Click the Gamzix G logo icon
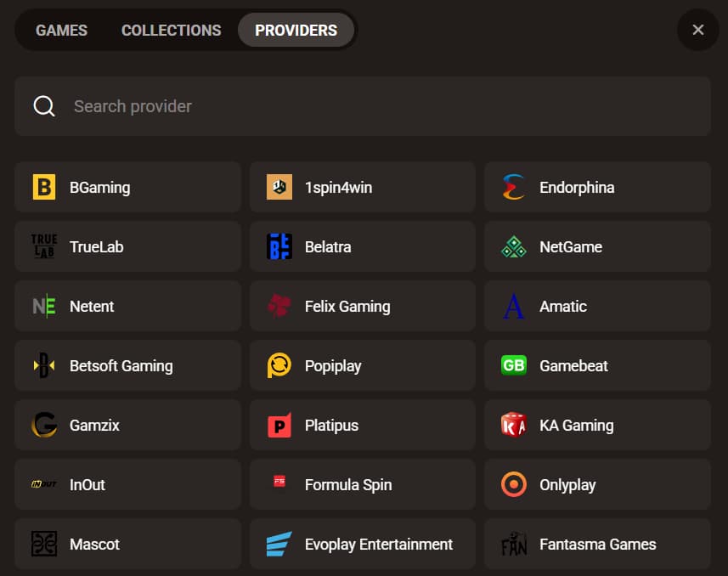 44,425
